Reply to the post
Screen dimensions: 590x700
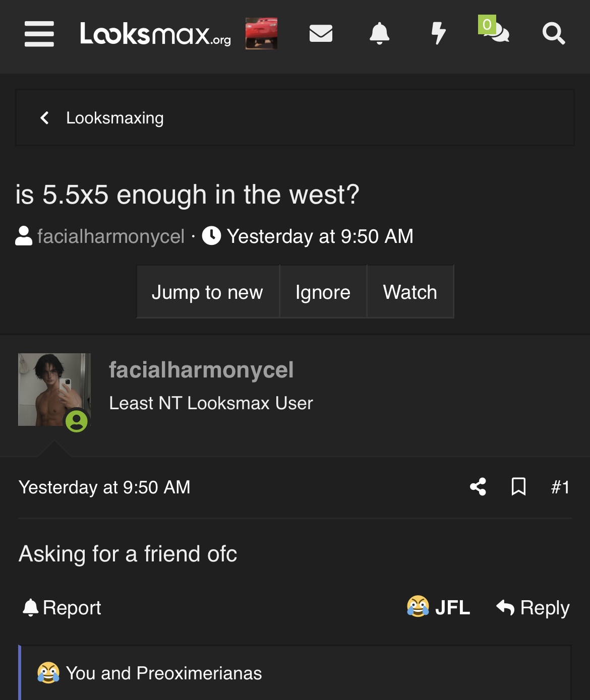[533, 608]
